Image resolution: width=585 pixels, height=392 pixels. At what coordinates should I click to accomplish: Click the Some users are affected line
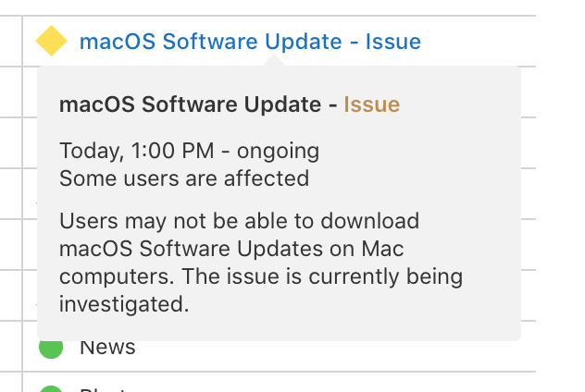184,178
